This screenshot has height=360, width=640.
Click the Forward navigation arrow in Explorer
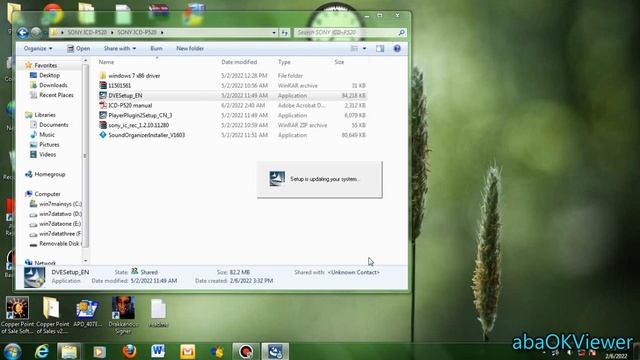click(36, 32)
